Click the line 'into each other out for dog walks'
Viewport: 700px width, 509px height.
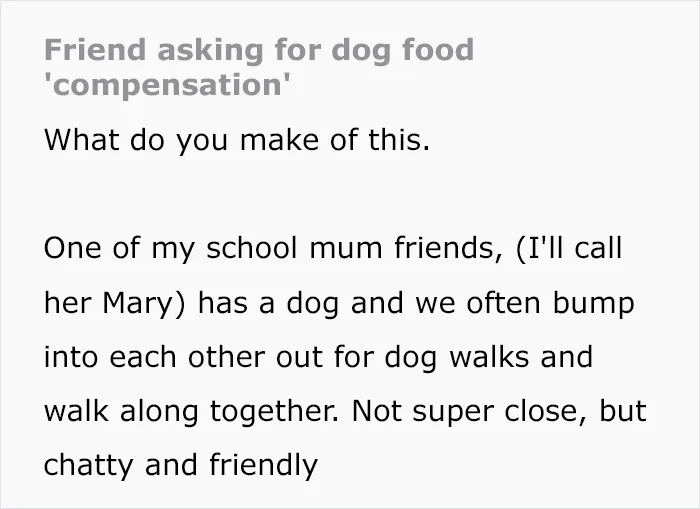click(318, 358)
